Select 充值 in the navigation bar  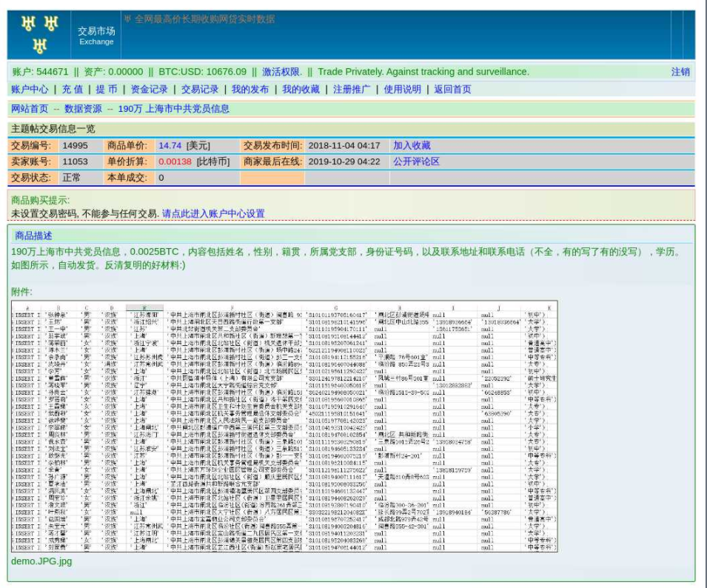pyautogui.click(x=73, y=90)
